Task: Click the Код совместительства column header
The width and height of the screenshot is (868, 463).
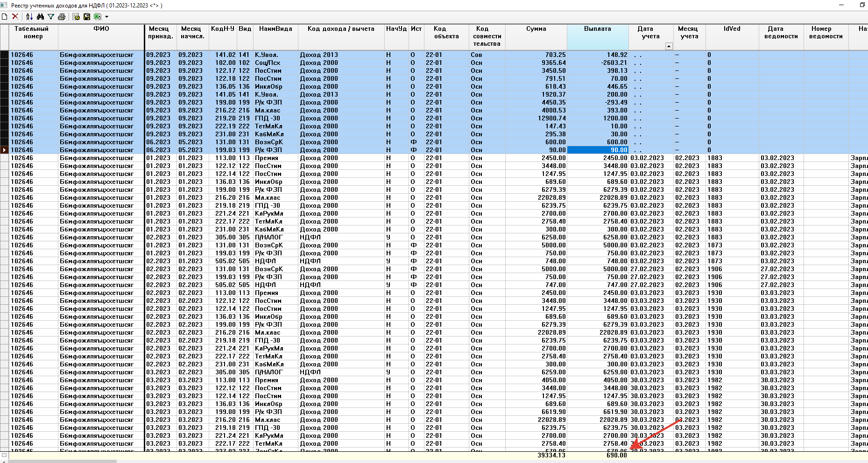Action: click(x=487, y=37)
